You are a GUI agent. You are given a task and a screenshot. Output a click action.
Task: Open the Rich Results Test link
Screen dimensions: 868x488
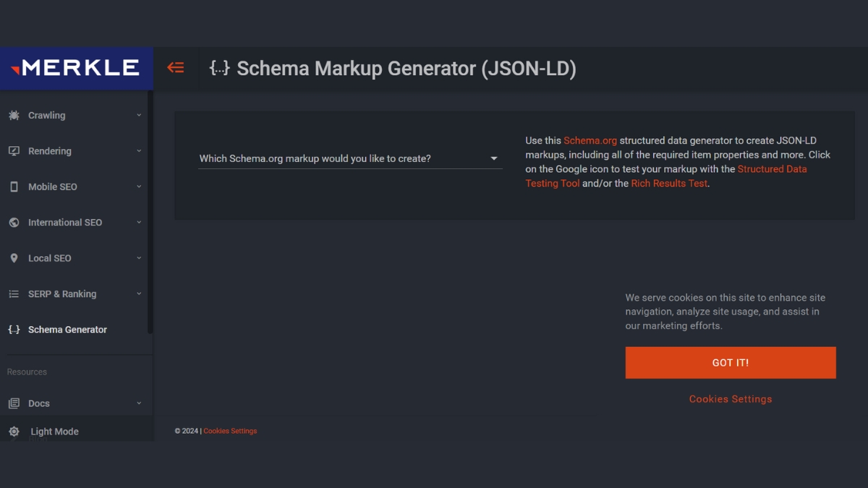(669, 184)
